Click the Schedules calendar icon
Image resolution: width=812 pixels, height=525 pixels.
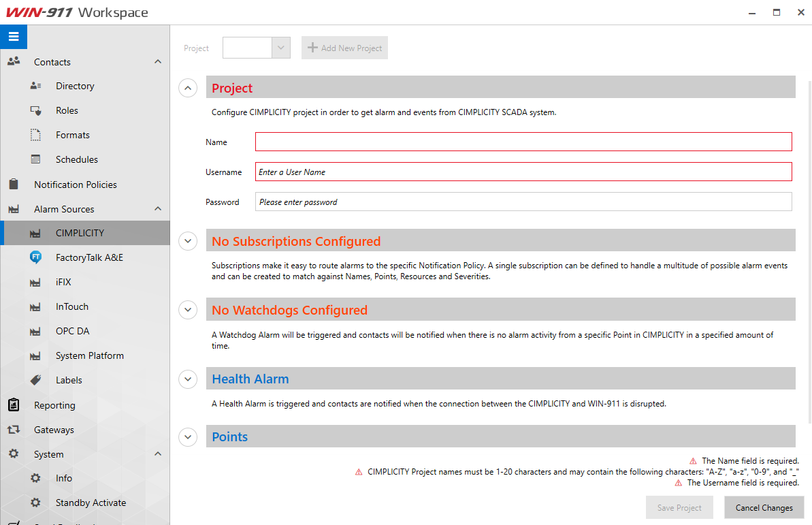click(35, 159)
